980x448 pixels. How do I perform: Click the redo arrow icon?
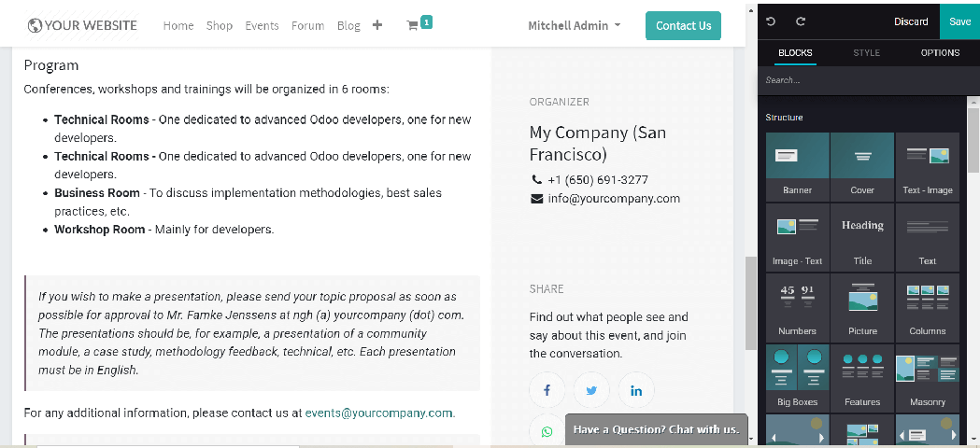[x=801, y=21]
